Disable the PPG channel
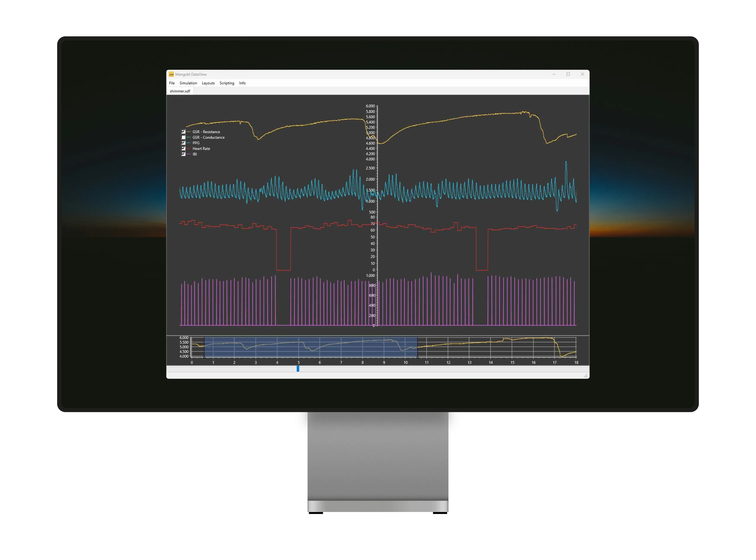Image resolution: width=756 pixels, height=560 pixels. [183, 143]
